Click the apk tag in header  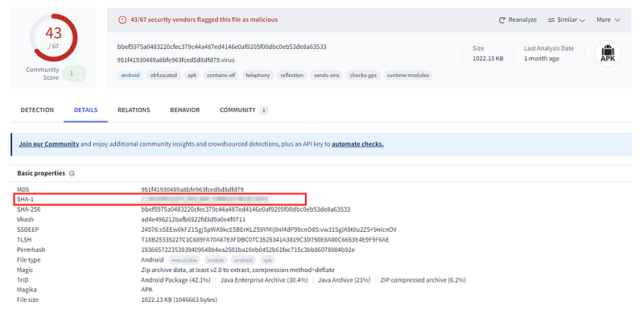coord(192,75)
